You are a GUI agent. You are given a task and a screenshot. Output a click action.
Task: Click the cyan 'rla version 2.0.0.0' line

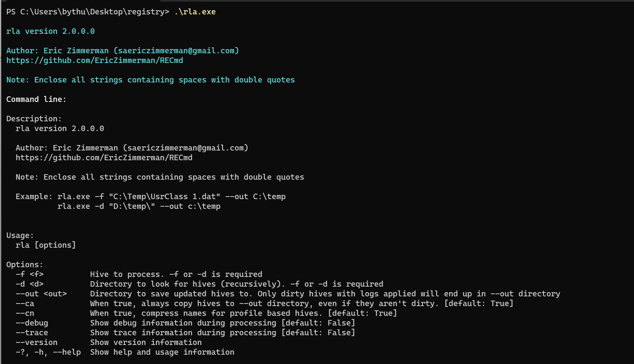50,31
